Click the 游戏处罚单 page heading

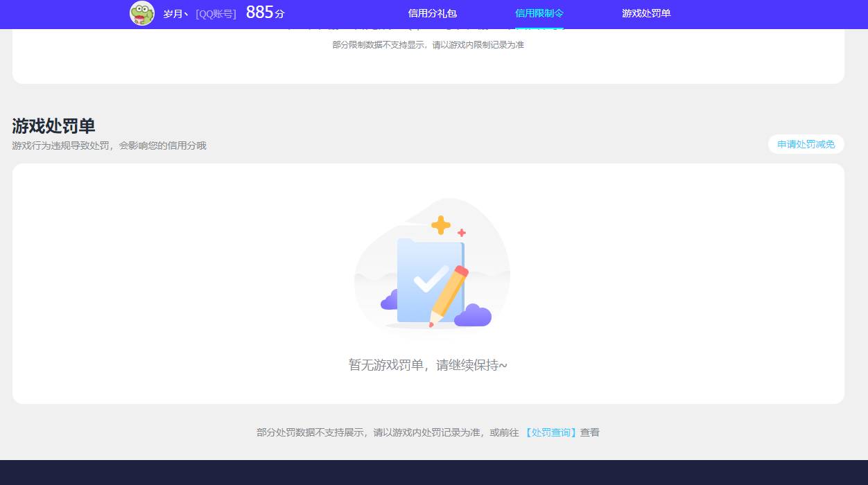point(53,127)
